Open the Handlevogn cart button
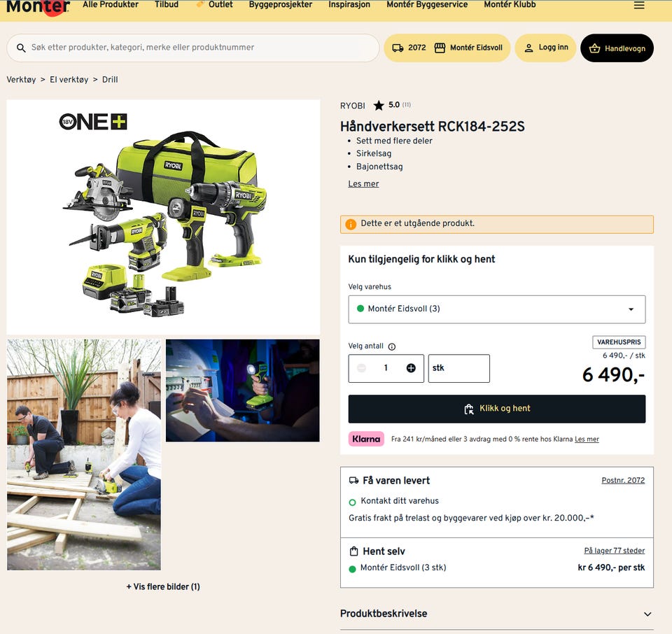672x634 pixels. (617, 48)
